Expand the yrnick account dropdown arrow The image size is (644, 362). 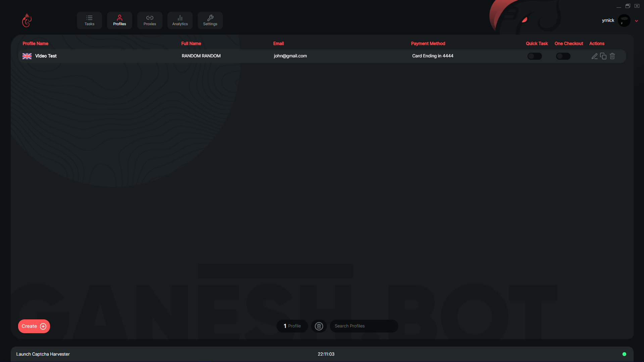coord(636,21)
